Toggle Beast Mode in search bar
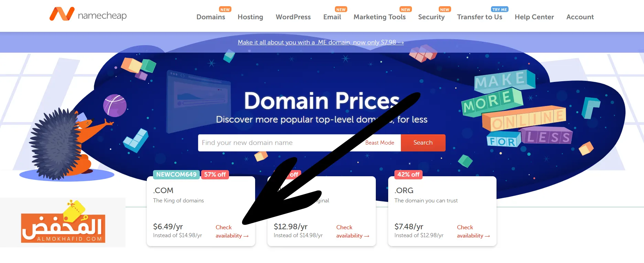The width and height of the screenshot is (644, 263). pos(380,143)
